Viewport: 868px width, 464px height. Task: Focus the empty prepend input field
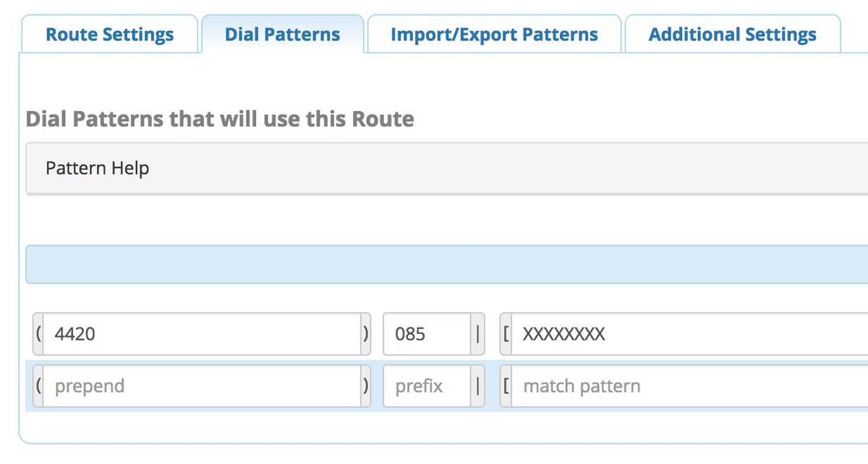click(x=201, y=386)
